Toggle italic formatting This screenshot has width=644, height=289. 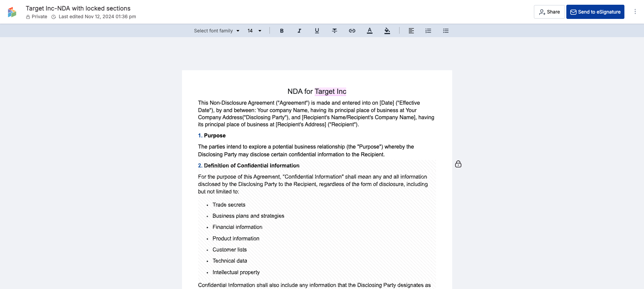(x=299, y=31)
